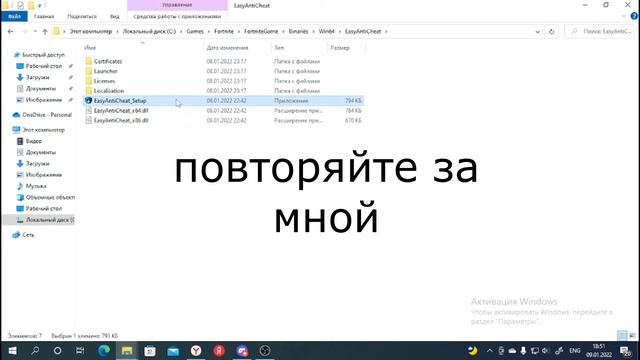Select the Certificates folder
Viewport: 640px width, 360px height.
[x=108, y=61]
